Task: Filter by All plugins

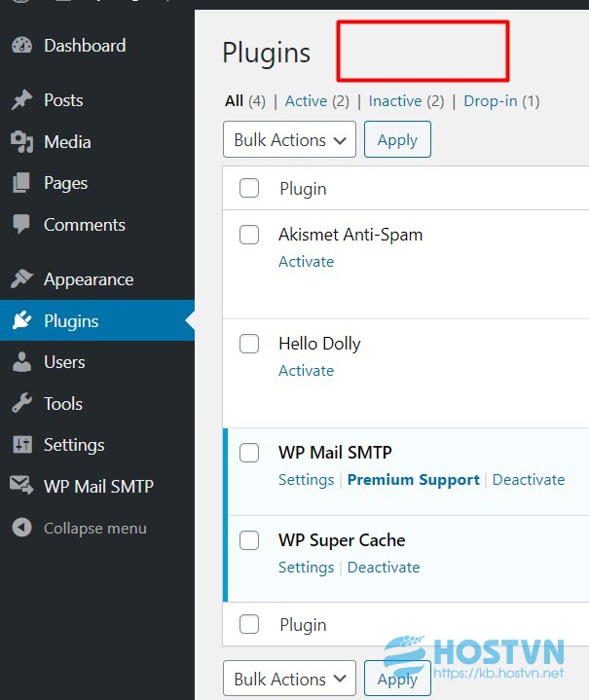Action: point(235,101)
